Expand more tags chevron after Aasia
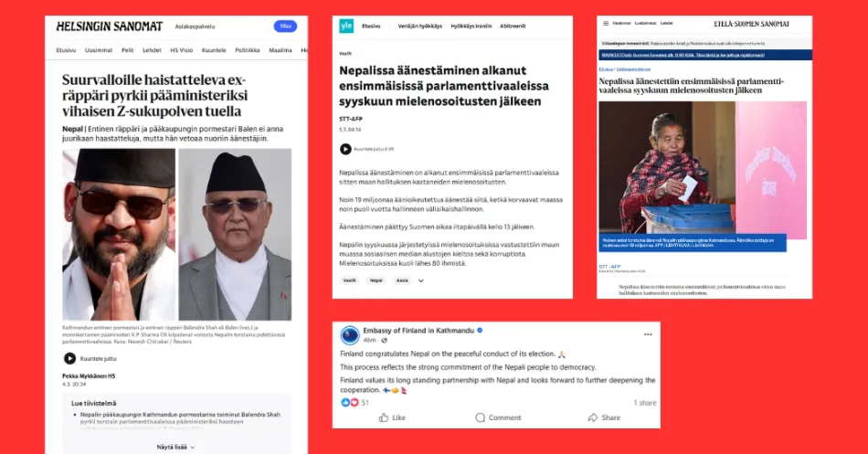 [x=420, y=280]
